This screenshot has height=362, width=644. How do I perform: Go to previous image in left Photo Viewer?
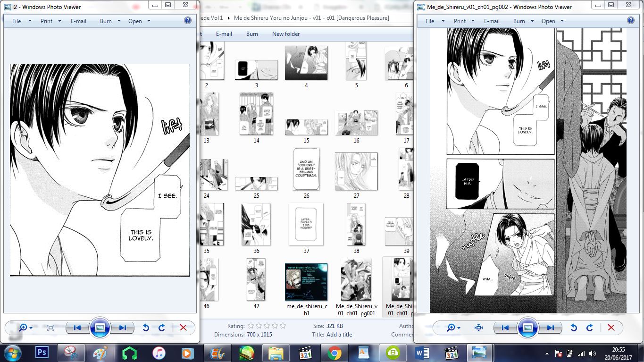click(77, 328)
